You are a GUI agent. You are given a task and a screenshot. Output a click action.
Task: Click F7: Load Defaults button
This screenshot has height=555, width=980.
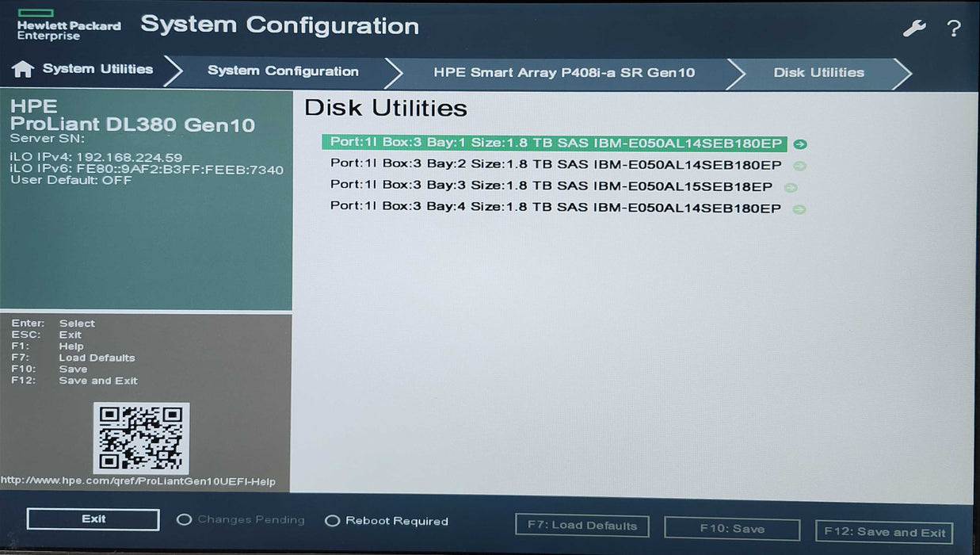click(582, 525)
